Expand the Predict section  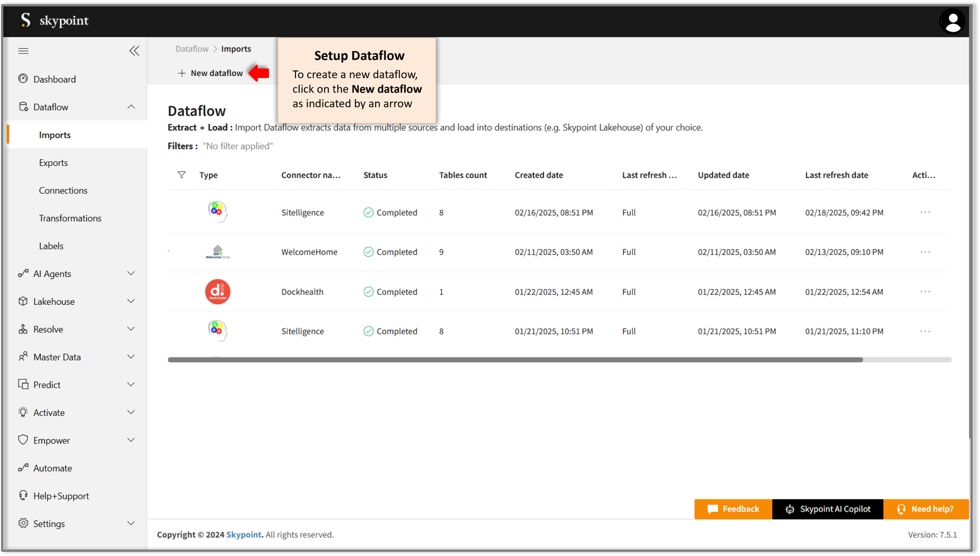[x=131, y=384]
